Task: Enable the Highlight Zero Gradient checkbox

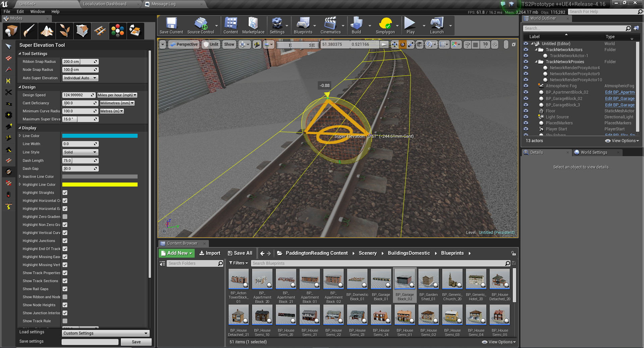Action: click(65, 217)
